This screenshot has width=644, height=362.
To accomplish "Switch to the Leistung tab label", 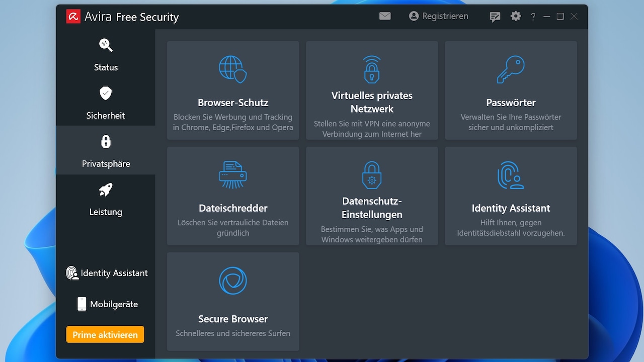I will coord(106,212).
